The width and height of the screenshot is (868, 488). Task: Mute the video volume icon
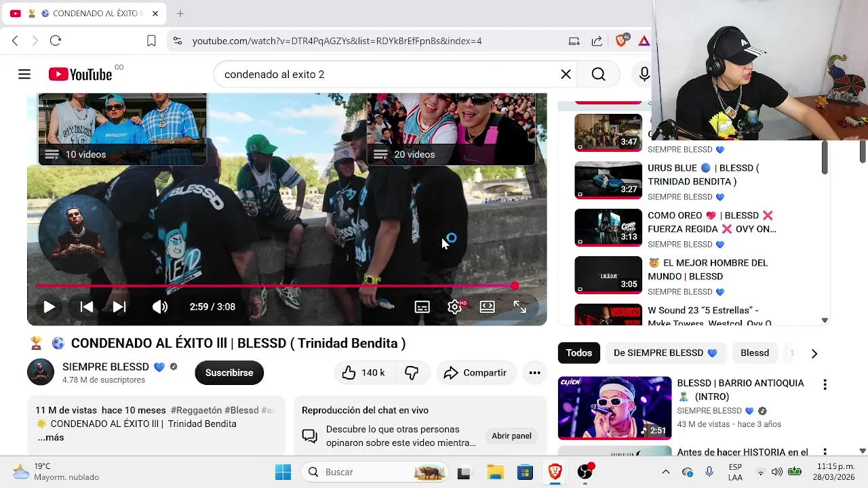[x=160, y=307]
